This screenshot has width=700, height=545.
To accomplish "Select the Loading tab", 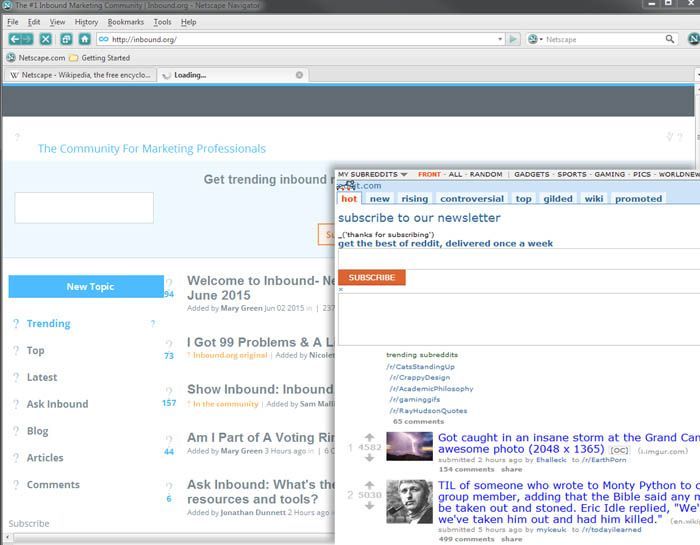I will 233,75.
